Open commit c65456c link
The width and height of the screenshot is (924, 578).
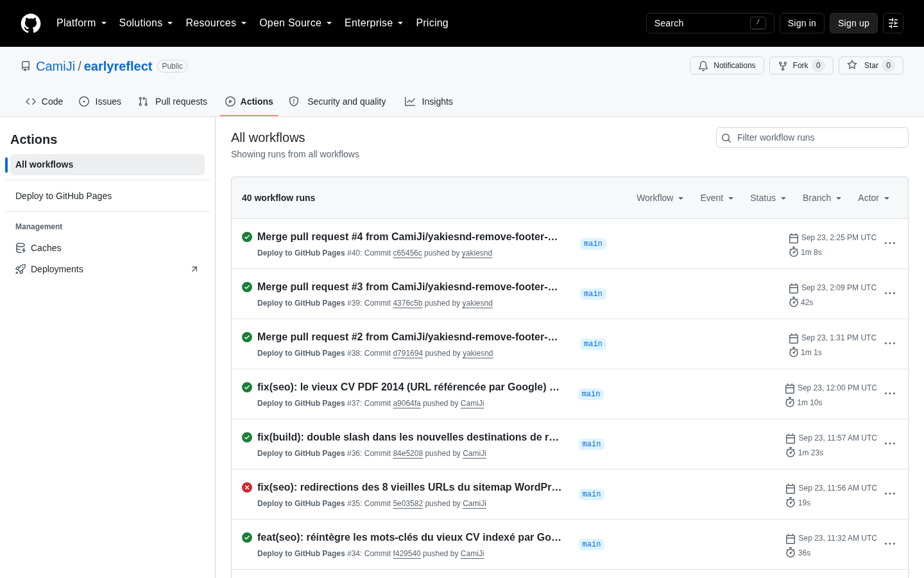pos(407,253)
